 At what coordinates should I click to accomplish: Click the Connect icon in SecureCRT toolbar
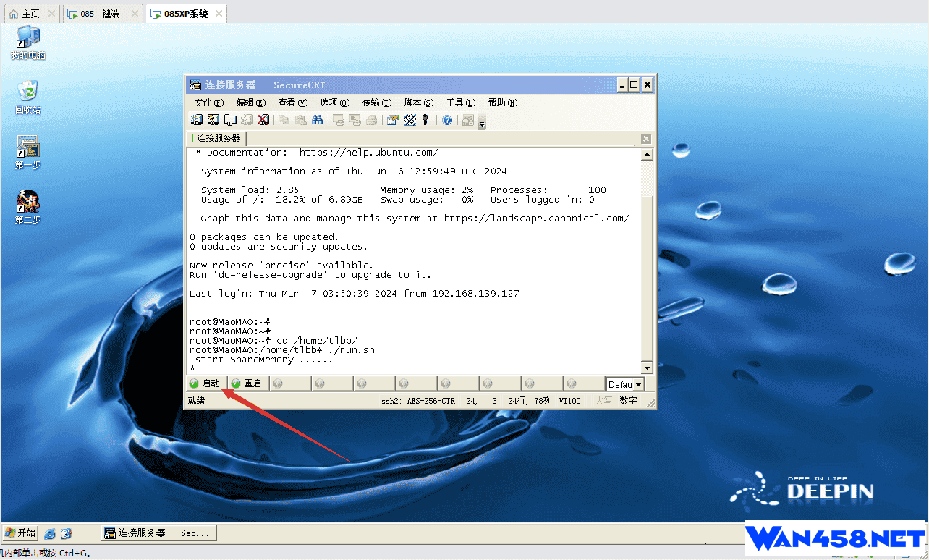pos(197,120)
